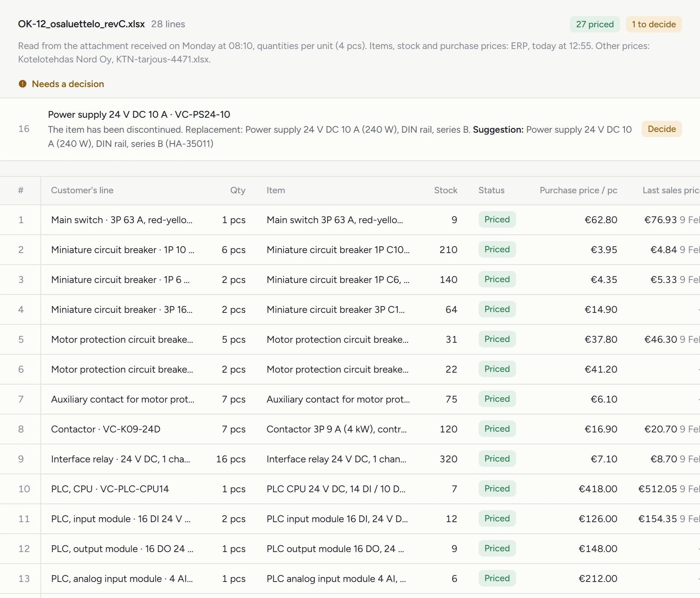Click stock value 210
Viewport: 700px width, 598px height.
[448, 250]
